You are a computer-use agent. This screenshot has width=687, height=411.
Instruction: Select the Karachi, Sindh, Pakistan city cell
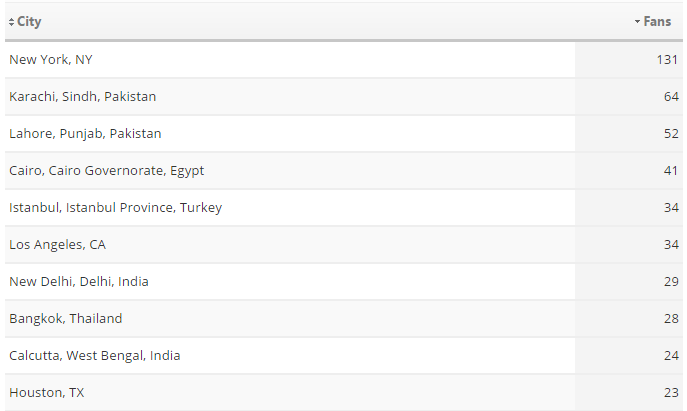tap(82, 97)
